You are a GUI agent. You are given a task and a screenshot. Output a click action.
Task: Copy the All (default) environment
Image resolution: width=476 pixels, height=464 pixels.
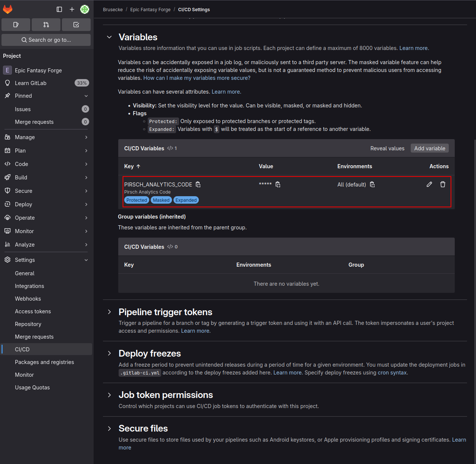pyautogui.click(x=372, y=185)
